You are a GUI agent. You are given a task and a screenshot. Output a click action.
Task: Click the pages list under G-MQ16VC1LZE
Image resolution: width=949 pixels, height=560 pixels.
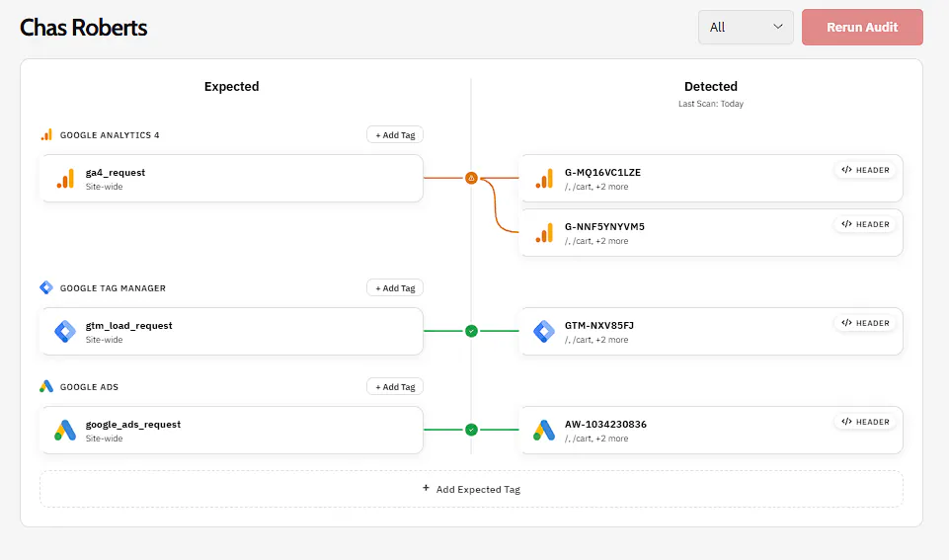(596, 187)
